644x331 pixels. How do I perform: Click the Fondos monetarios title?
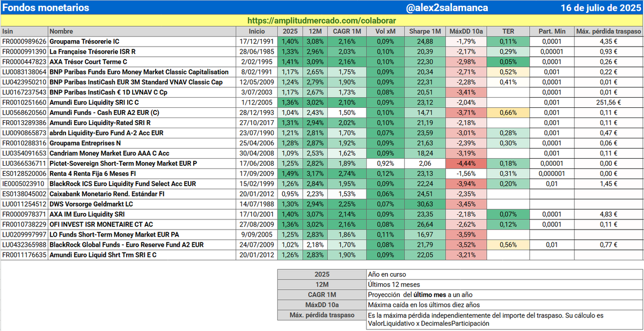[46, 8]
